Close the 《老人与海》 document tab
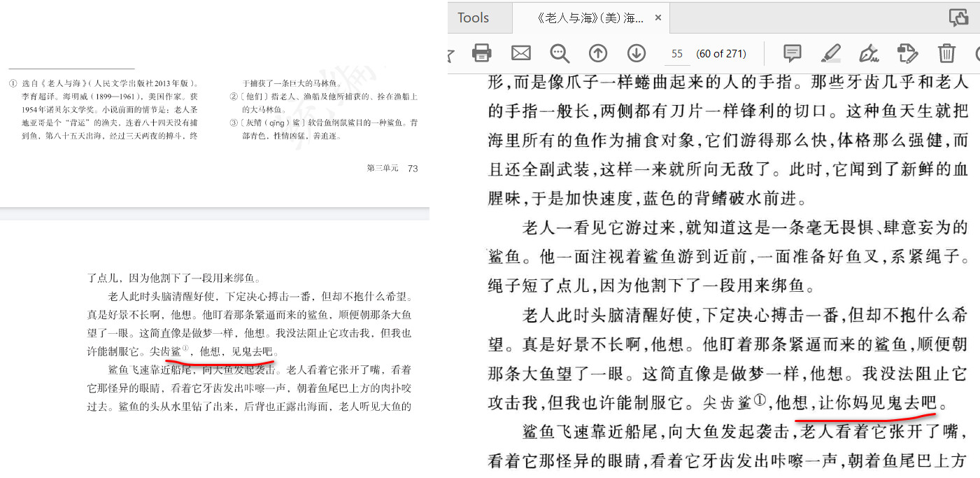 click(658, 18)
